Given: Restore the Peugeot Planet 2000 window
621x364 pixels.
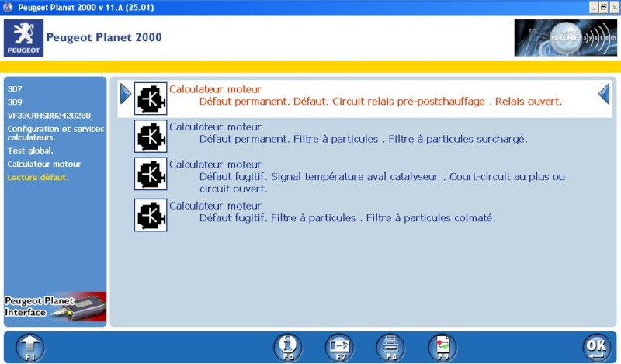Looking at the screenshot, I should tap(604, 7).
